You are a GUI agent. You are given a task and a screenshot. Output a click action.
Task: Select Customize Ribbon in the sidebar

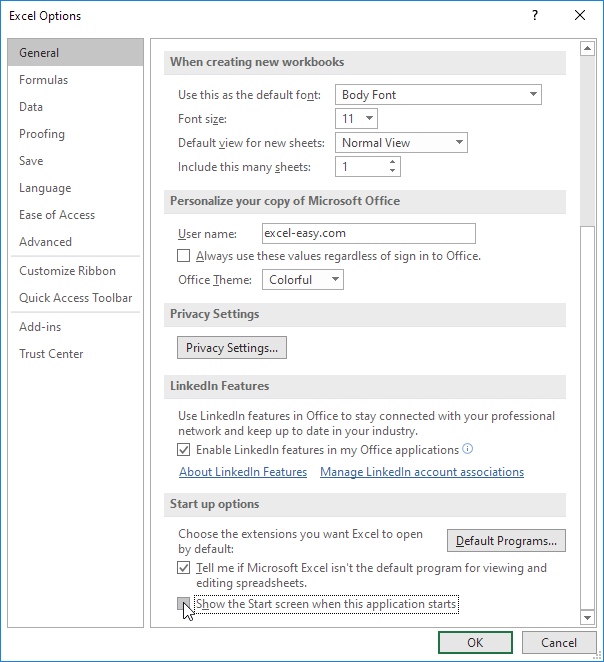coord(68,271)
